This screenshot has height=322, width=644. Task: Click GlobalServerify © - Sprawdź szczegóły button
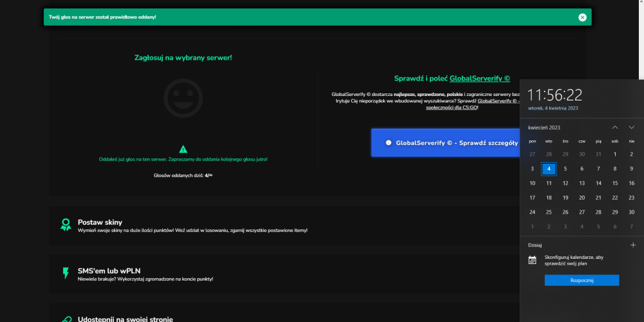click(x=446, y=142)
